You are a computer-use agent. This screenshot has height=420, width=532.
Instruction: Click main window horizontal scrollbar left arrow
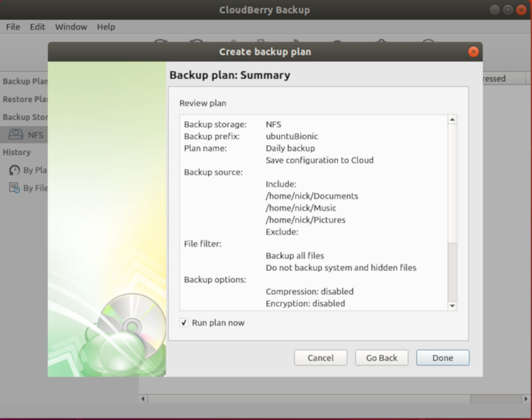point(143,399)
